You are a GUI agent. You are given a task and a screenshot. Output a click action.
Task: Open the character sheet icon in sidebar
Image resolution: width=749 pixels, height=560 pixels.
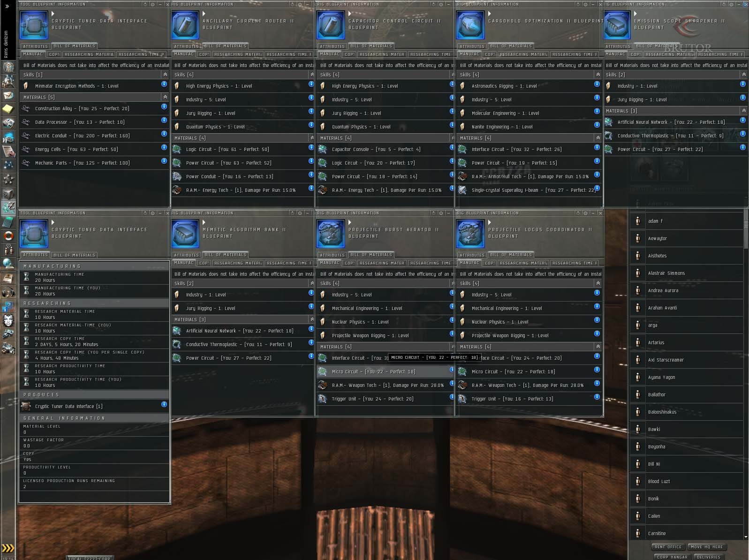[8, 67]
